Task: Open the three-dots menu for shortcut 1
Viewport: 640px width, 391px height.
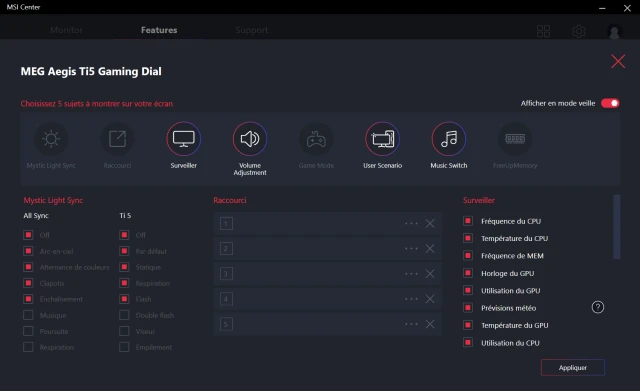Action: tap(411, 223)
